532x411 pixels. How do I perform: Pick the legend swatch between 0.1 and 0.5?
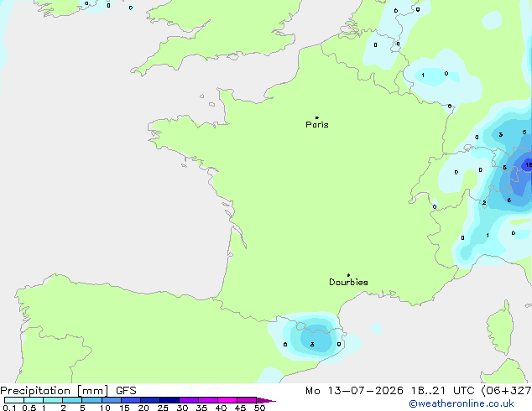(14, 400)
